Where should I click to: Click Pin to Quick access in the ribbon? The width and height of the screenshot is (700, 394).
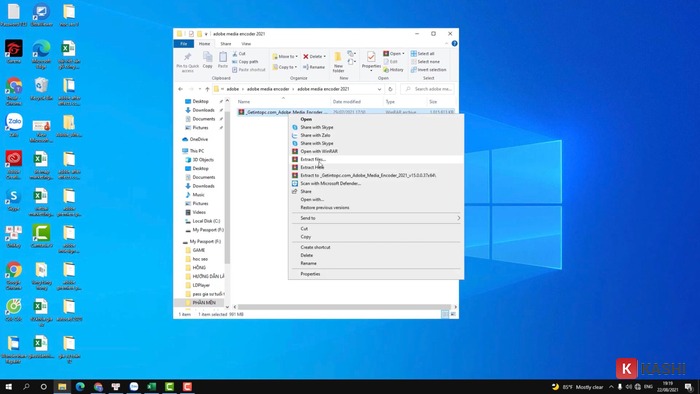point(188,62)
